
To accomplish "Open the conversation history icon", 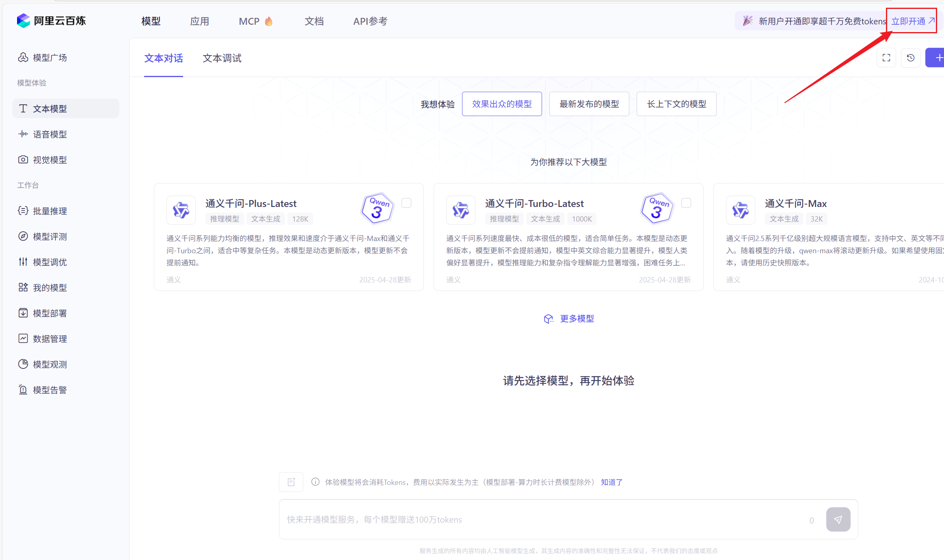I will [911, 58].
